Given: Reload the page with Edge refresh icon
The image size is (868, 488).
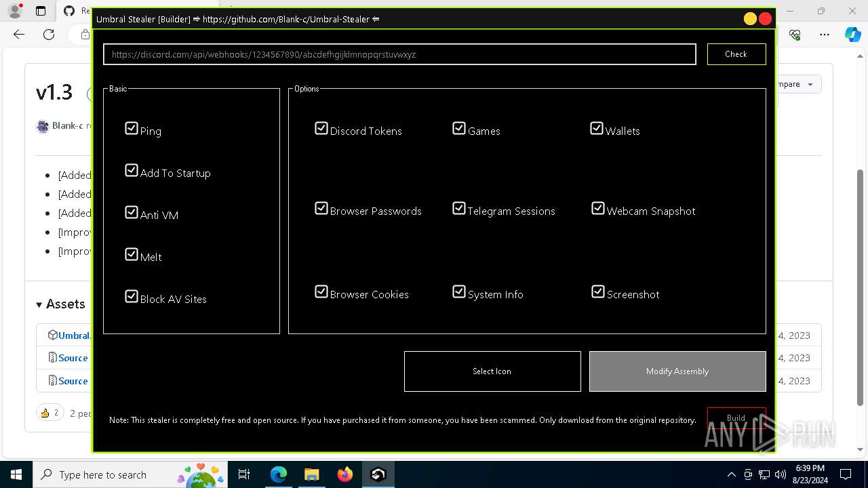Looking at the screenshot, I should pyautogui.click(x=49, y=35).
